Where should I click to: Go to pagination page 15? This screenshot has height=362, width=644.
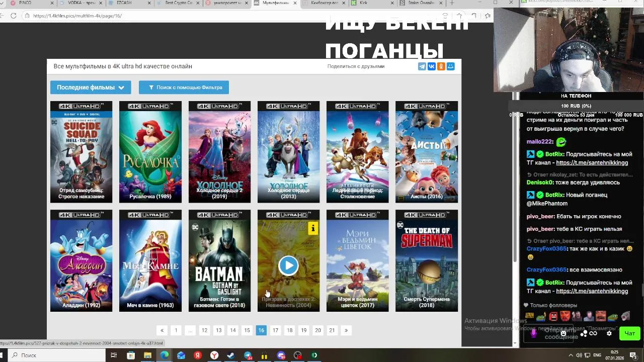tap(247, 330)
